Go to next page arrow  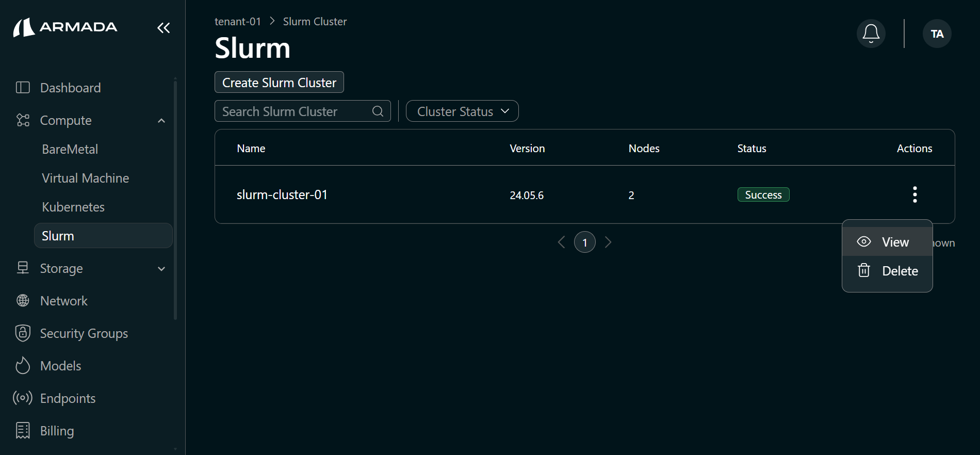(x=608, y=242)
